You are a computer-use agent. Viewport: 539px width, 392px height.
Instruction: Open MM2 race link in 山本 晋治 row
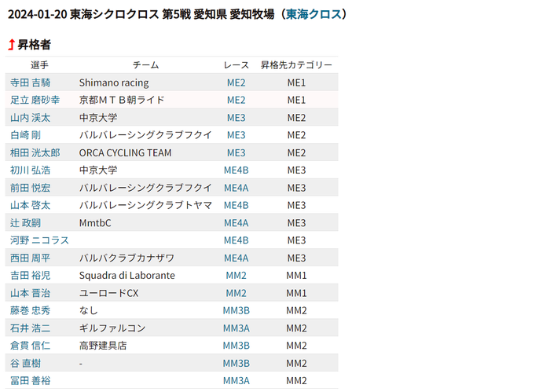[236, 293]
